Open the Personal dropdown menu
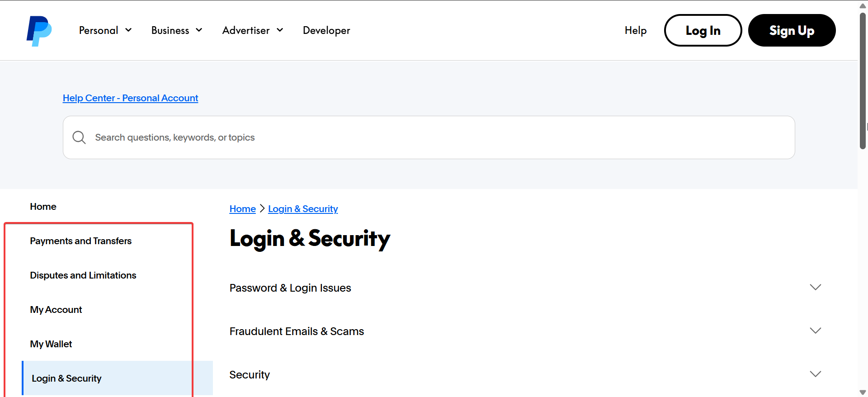This screenshot has height=397, width=868. tap(105, 30)
